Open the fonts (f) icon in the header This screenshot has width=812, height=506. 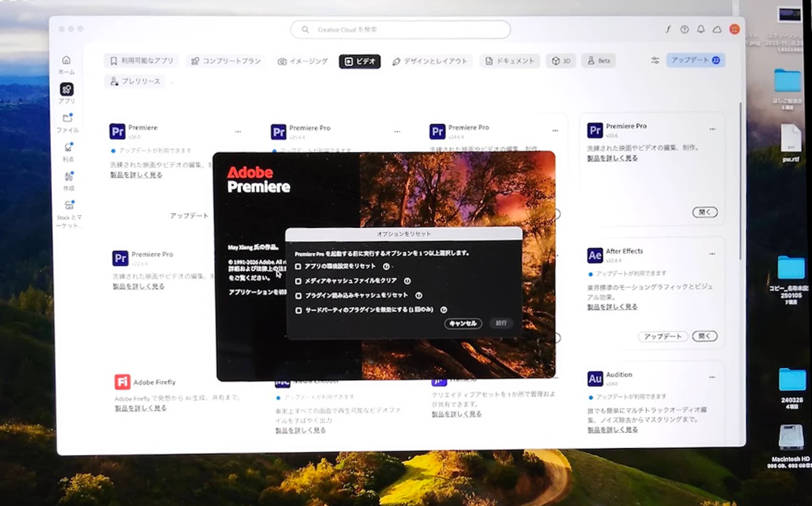[668, 29]
